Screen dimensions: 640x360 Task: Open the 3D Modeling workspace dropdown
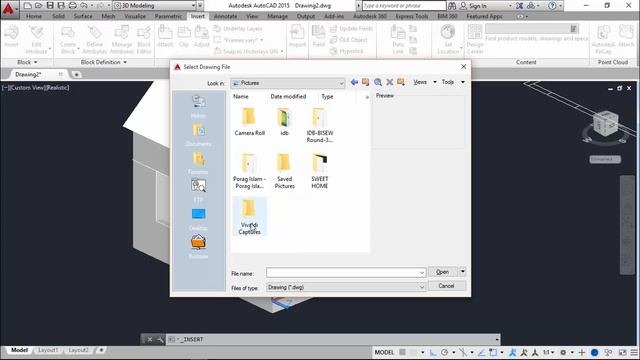click(x=154, y=6)
